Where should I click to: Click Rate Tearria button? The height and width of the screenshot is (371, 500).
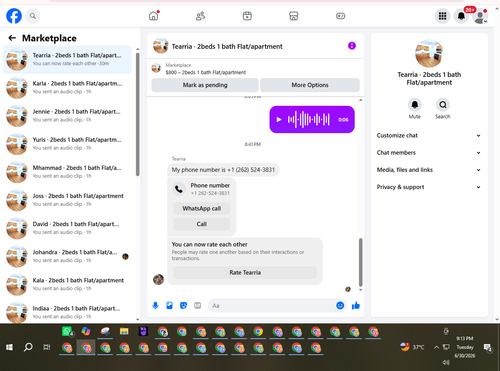pos(245,272)
